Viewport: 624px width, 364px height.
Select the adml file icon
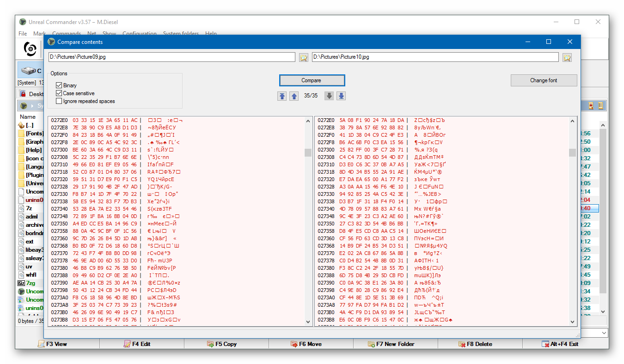tap(21, 217)
